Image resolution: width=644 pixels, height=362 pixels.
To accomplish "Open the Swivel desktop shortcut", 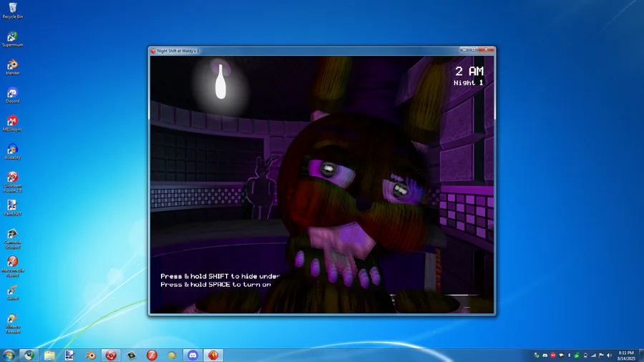I will (x=12, y=292).
